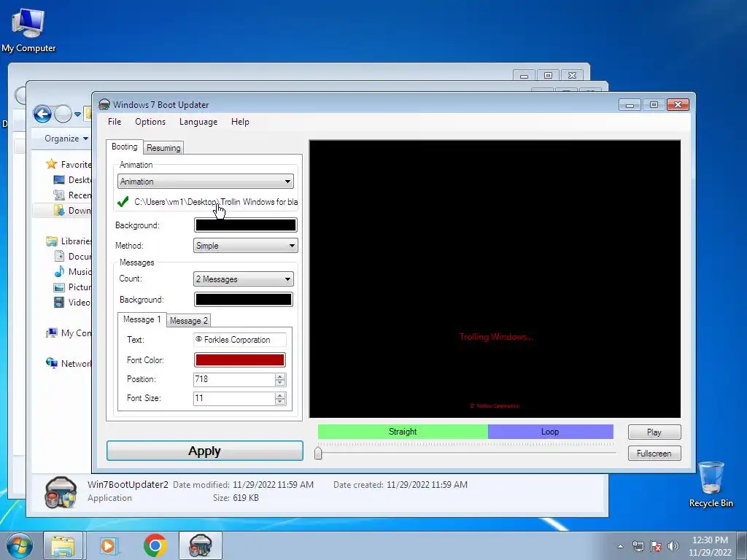Show hidden tray icons arrow
Screen dimensions: 747x560
(620, 546)
